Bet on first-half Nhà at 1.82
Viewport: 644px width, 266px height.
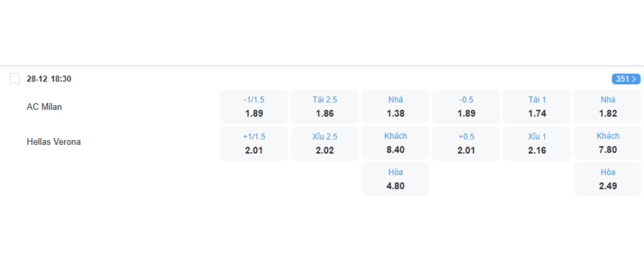[x=608, y=107]
